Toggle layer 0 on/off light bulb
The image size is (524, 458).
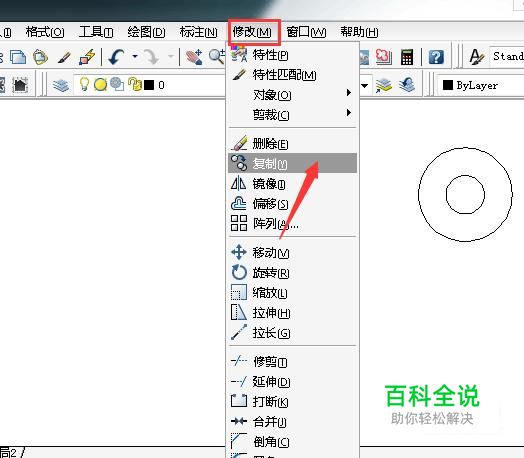(85, 85)
